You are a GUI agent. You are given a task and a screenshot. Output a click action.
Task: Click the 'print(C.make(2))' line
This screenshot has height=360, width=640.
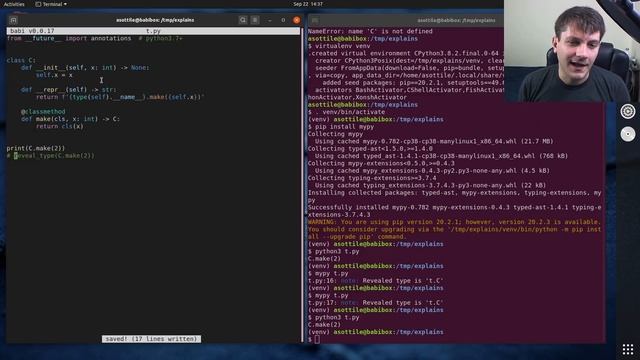[x=36, y=149]
